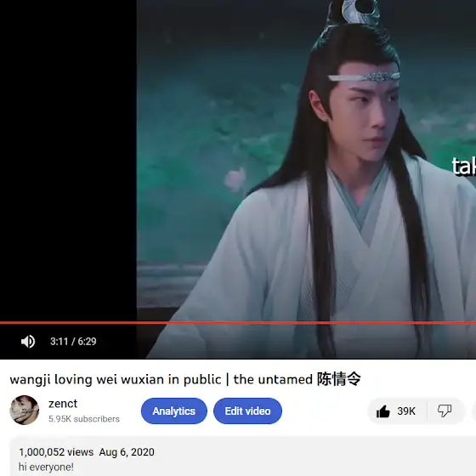Image resolution: width=476 pixels, height=476 pixels.
Task: Click the partially visible button right of dislike
Action: 474,411
